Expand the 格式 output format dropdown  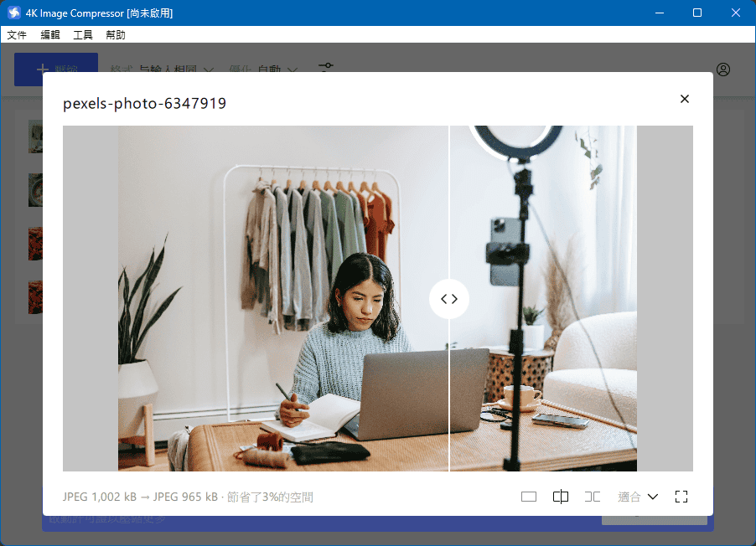163,70
